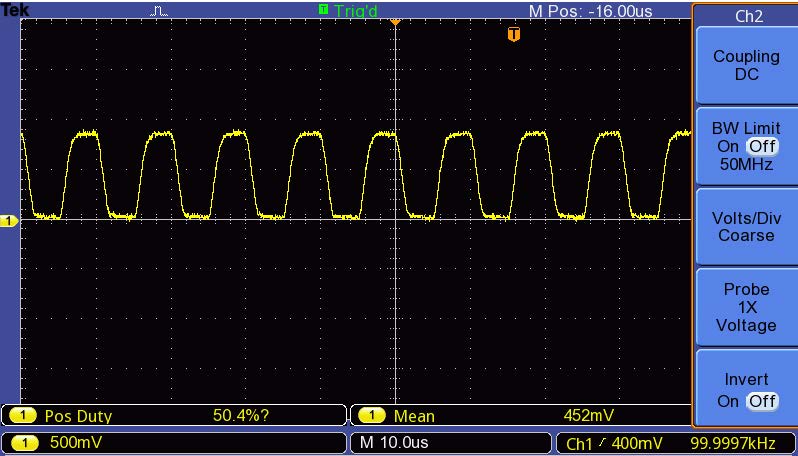Click the pulse acquisition mode icon at top
Viewport: 798px width, 456px height.
[x=159, y=11]
